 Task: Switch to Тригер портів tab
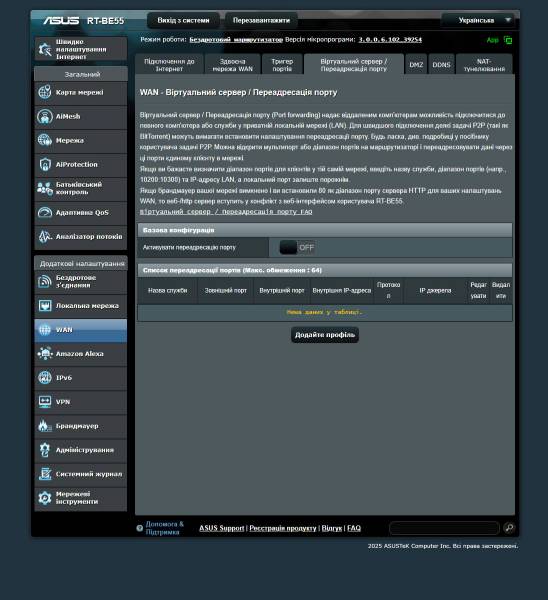pos(282,65)
